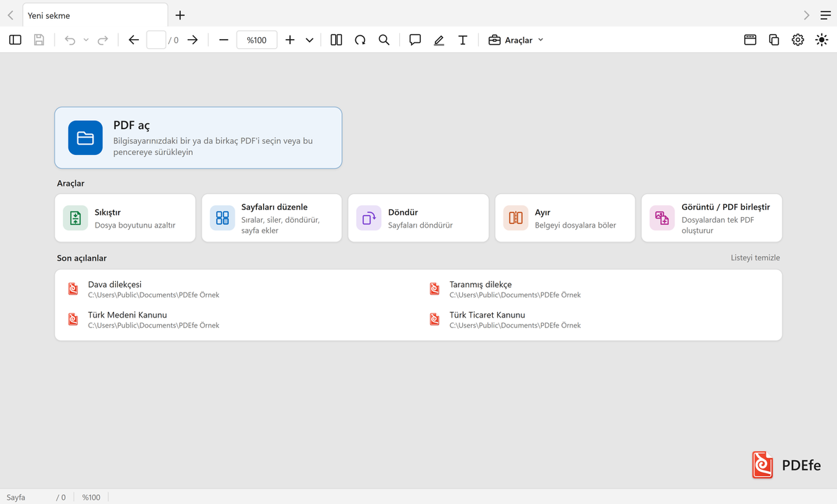Open the Görüntü / PDF birleştir card
837x504 pixels.
tap(711, 218)
